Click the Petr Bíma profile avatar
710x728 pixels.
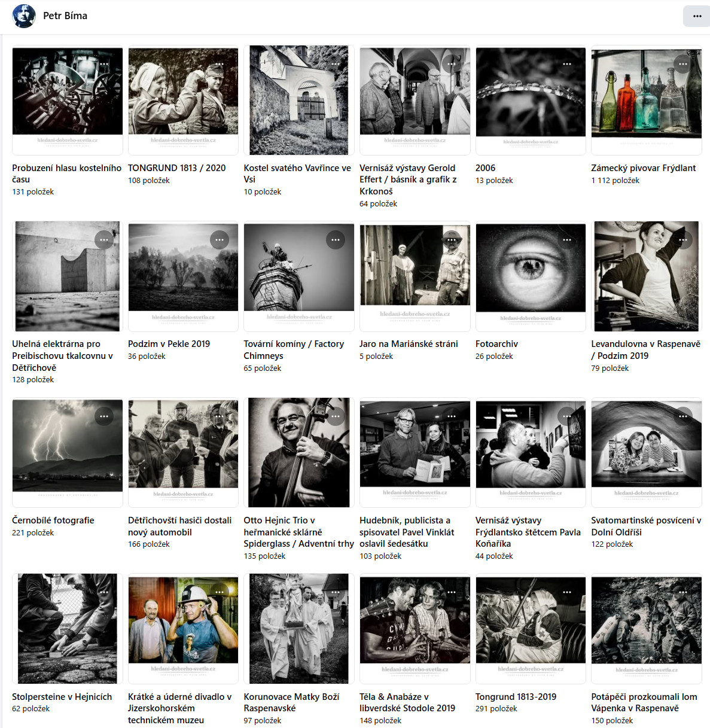click(24, 16)
